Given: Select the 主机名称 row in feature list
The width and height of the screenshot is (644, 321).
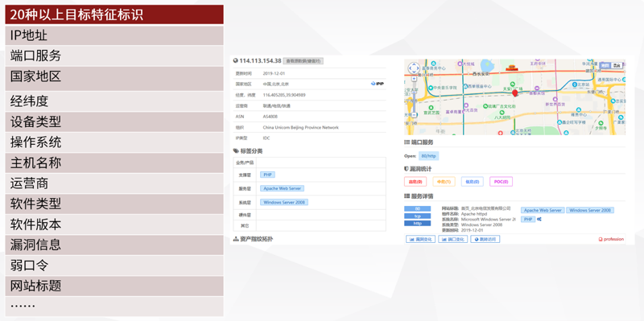Looking at the screenshot, I should pos(114,163).
